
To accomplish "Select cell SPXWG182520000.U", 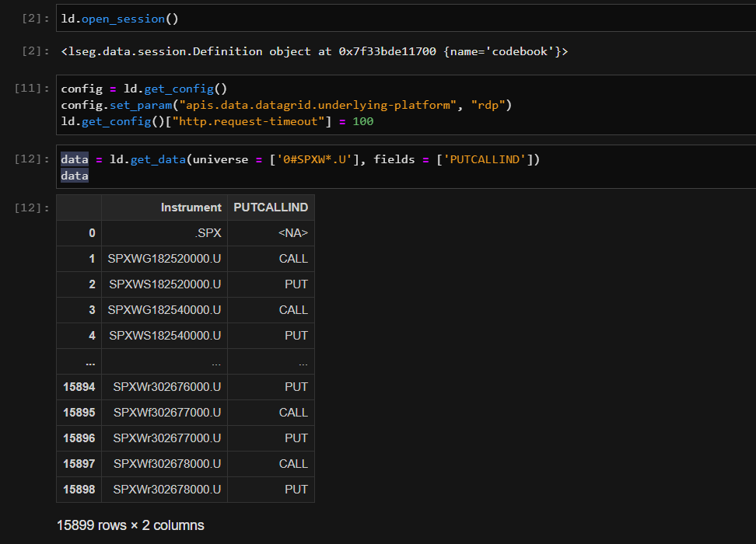I will point(164,259).
